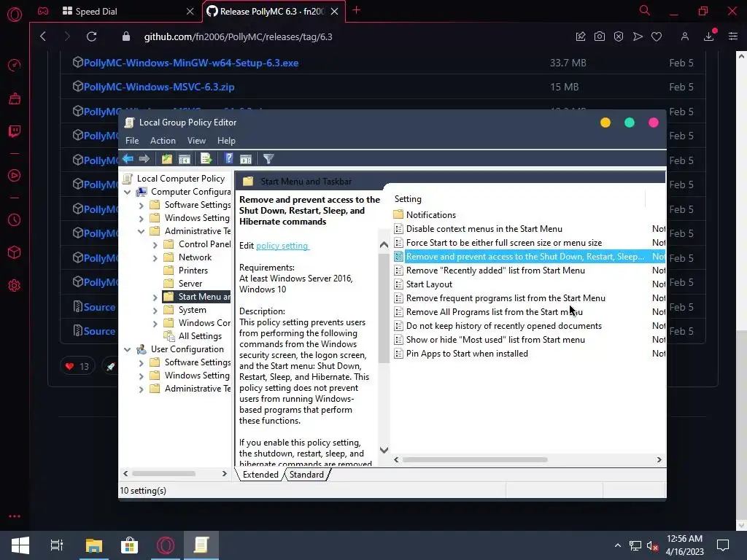The width and height of the screenshot is (747, 560).
Task: Open the Action menu
Action: 163,141
